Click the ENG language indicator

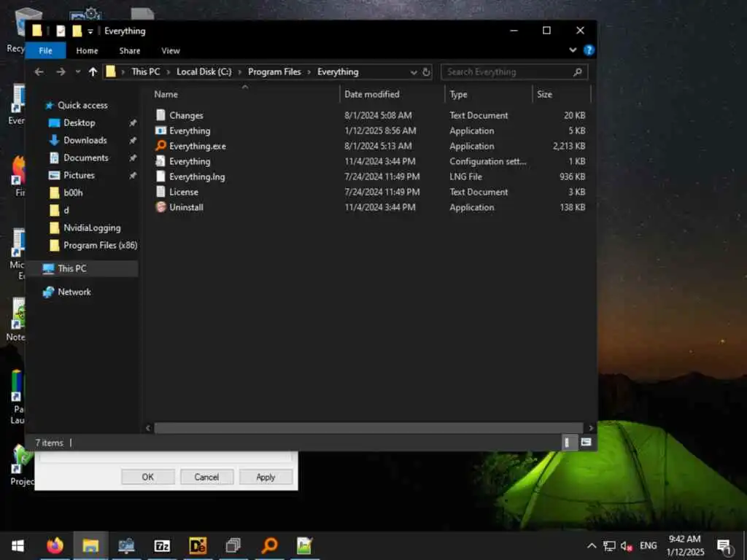tap(649, 545)
